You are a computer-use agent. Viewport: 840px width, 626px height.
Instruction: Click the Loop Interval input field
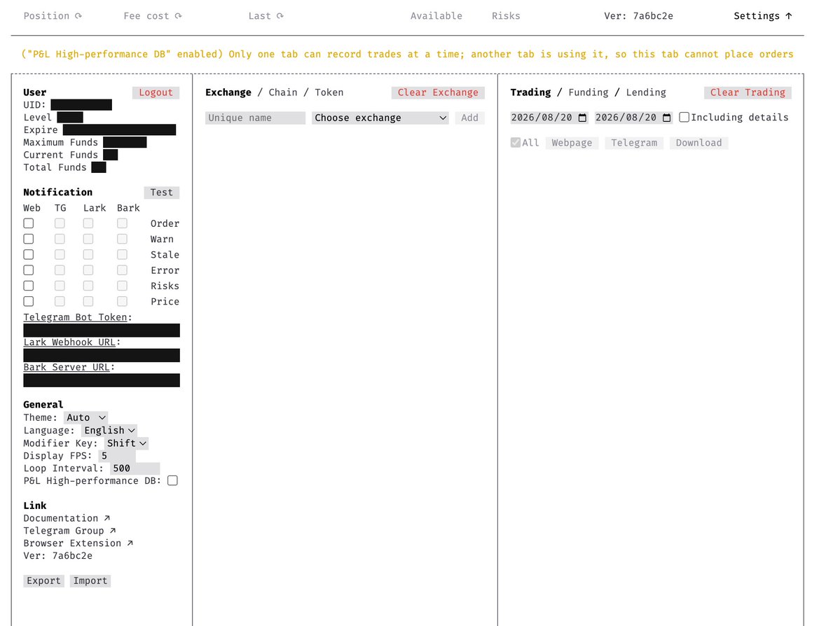point(135,468)
